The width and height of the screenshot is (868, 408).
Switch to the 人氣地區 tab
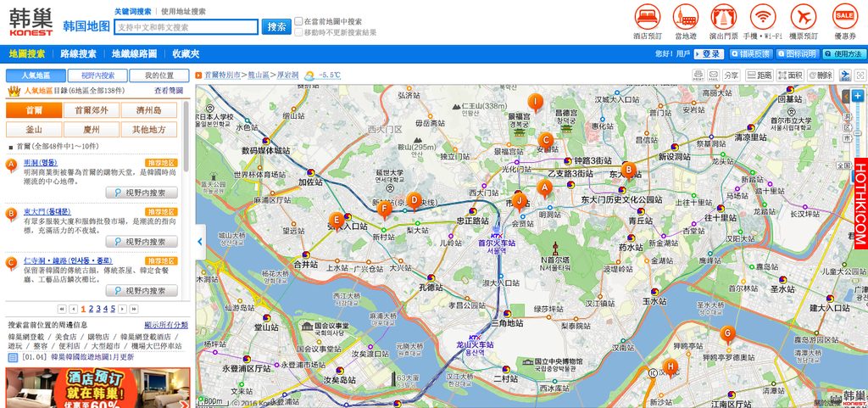(36, 75)
